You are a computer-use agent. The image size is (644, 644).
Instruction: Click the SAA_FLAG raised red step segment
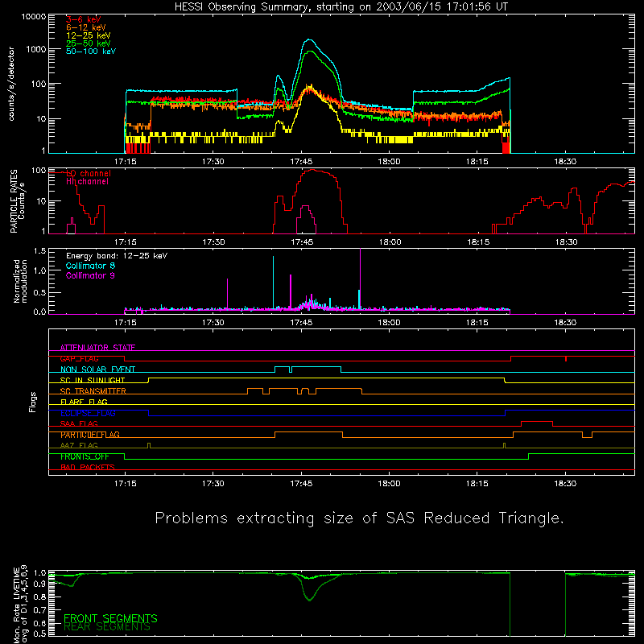[537, 422]
